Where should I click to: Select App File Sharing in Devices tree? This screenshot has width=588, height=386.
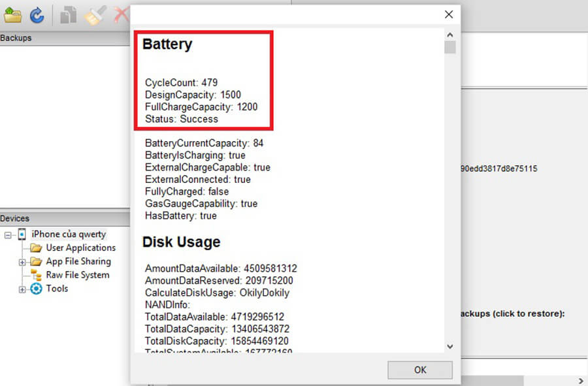[78, 261]
